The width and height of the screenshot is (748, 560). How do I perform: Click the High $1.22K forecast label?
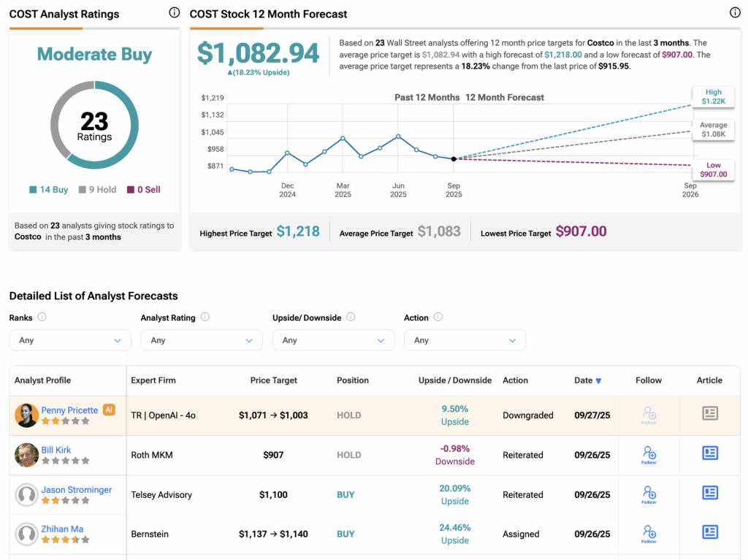point(713,96)
